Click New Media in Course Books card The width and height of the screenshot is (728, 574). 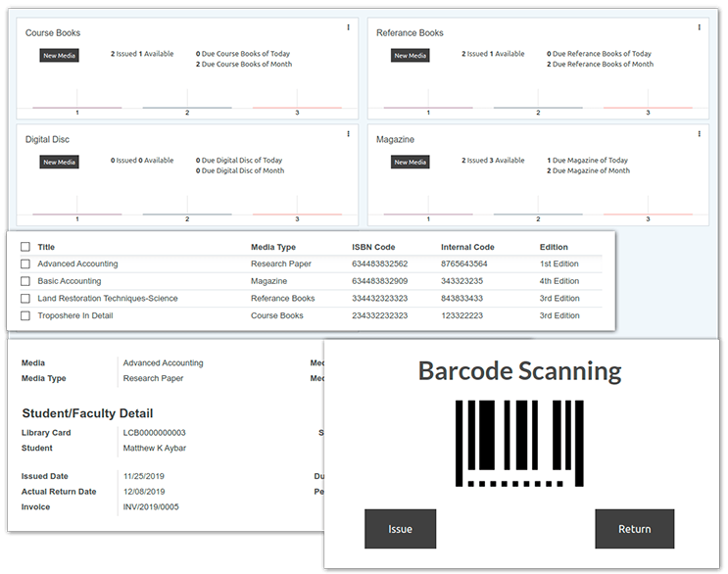tap(59, 56)
